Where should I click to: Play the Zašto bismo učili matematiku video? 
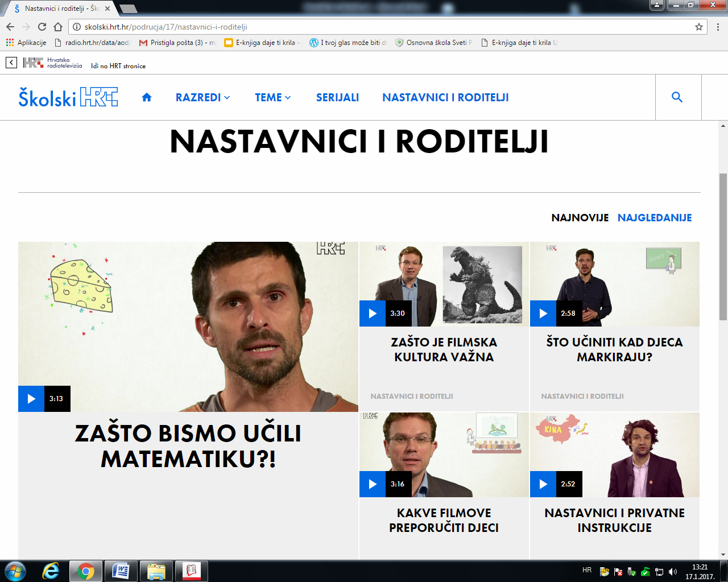tap(31, 399)
